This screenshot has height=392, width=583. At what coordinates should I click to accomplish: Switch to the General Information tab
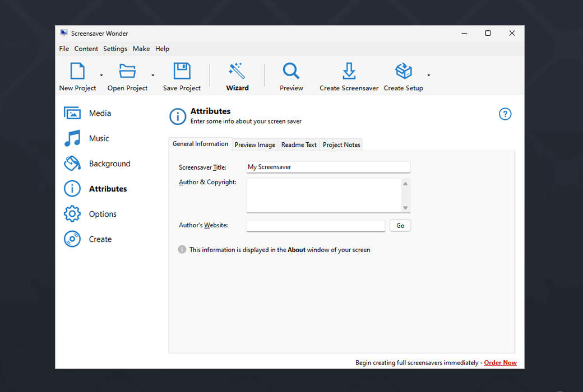[201, 144]
